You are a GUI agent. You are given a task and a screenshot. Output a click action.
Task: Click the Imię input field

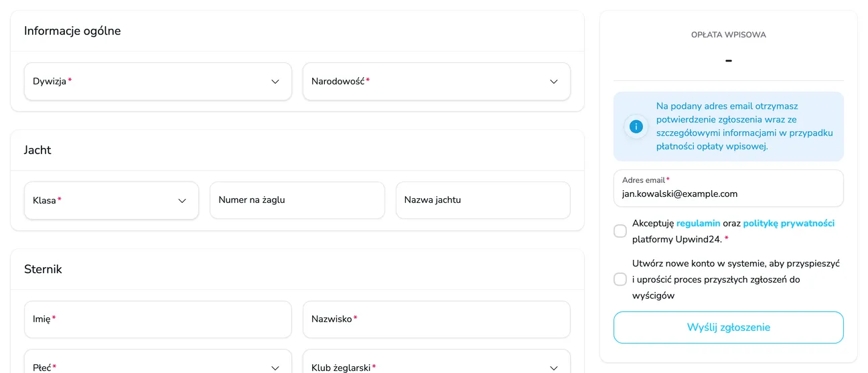point(158,319)
